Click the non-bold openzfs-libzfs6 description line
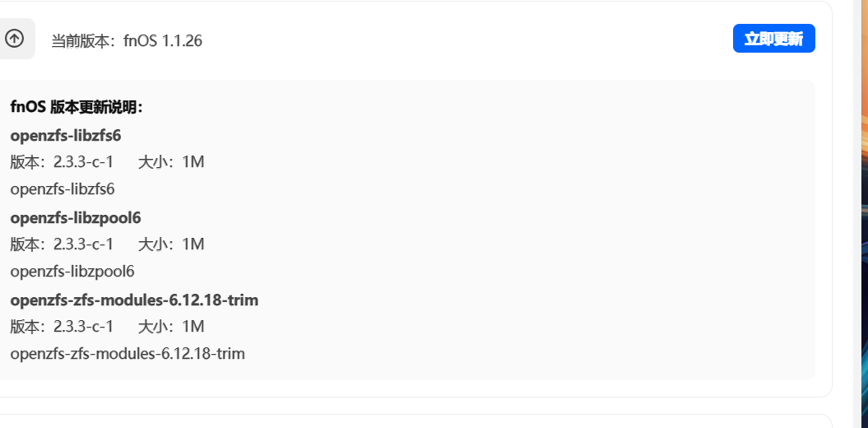The height and width of the screenshot is (428, 868). point(63,189)
